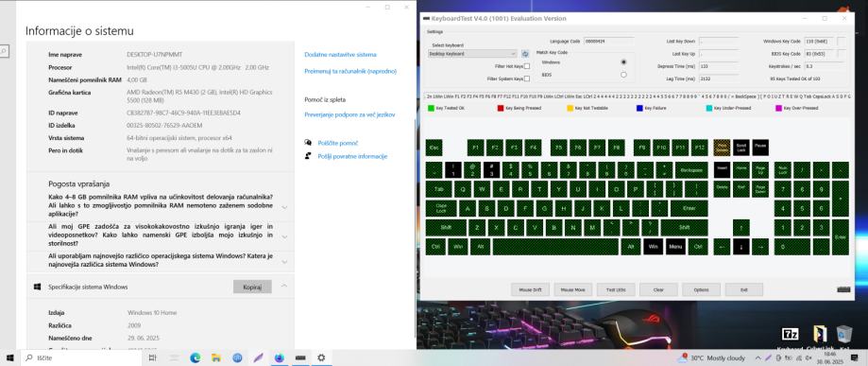The width and height of the screenshot is (868, 366).
Task: Collapse the Specifikacije sistema Windows section
Action: tap(284, 287)
